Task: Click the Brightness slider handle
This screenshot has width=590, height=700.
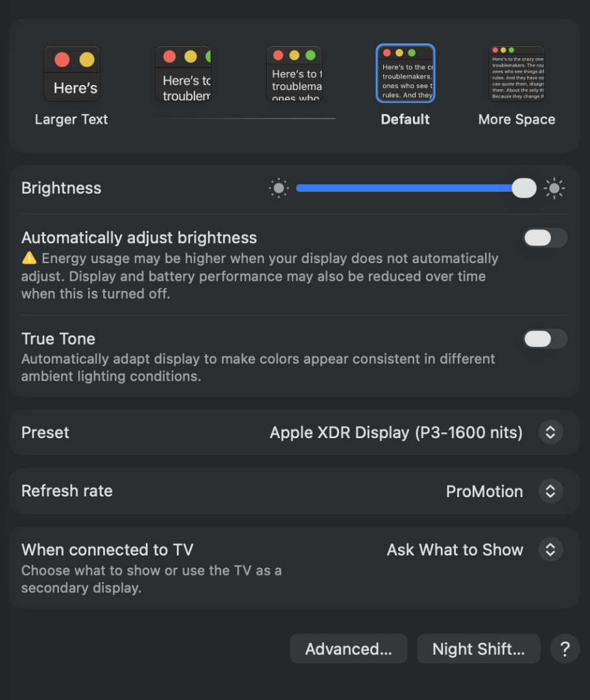Action: click(524, 189)
